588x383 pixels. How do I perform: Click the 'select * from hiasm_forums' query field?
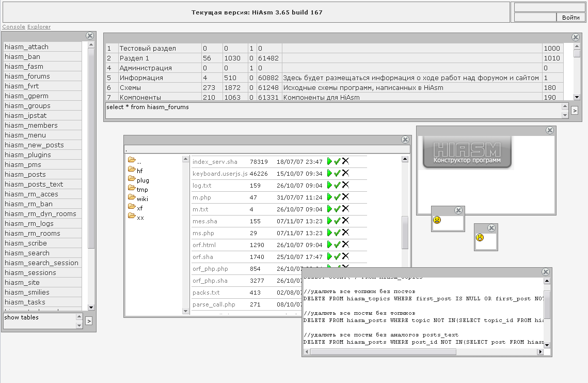point(330,111)
